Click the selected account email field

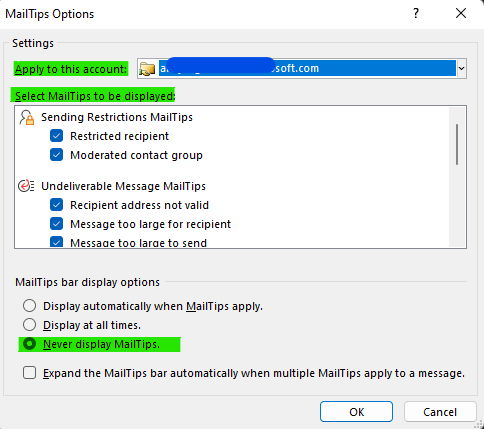[x=307, y=68]
